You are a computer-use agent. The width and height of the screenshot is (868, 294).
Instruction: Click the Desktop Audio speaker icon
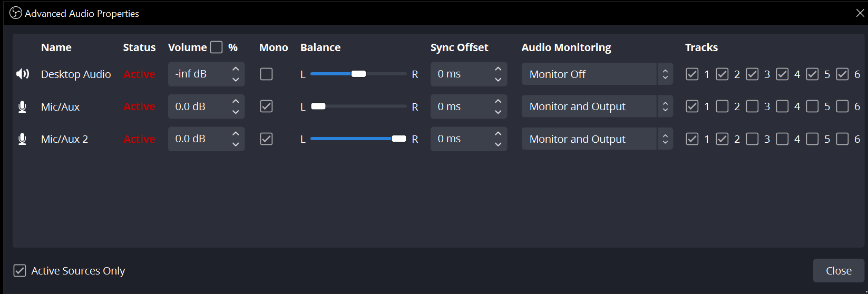(x=23, y=74)
